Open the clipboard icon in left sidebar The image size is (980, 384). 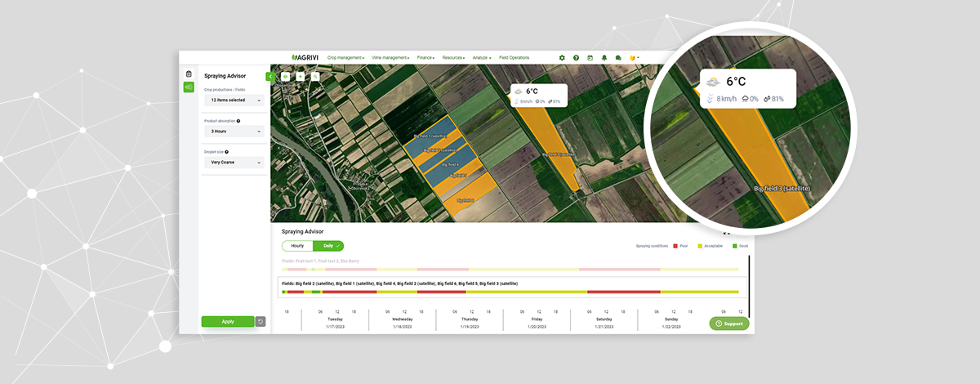[189, 74]
